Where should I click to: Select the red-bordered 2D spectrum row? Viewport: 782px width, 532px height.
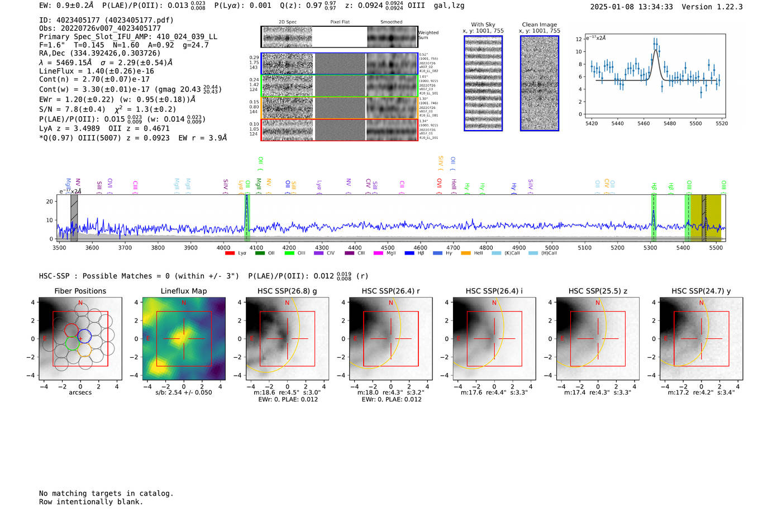coord(340,130)
